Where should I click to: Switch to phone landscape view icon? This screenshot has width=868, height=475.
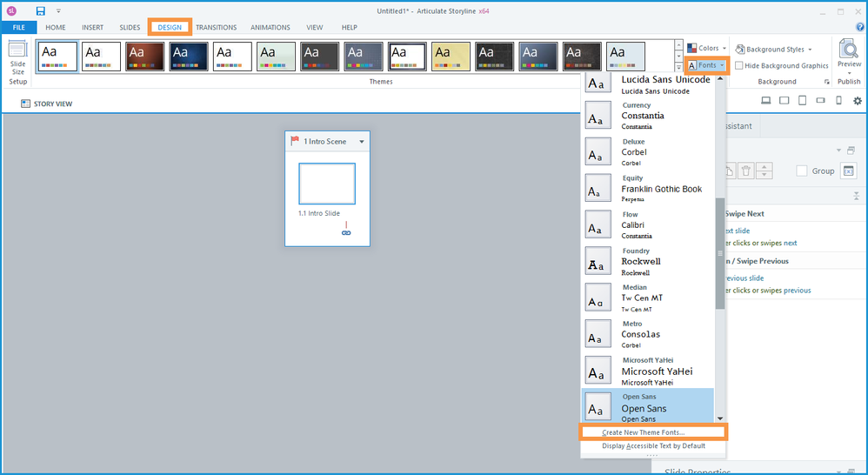[x=820, y=101]
